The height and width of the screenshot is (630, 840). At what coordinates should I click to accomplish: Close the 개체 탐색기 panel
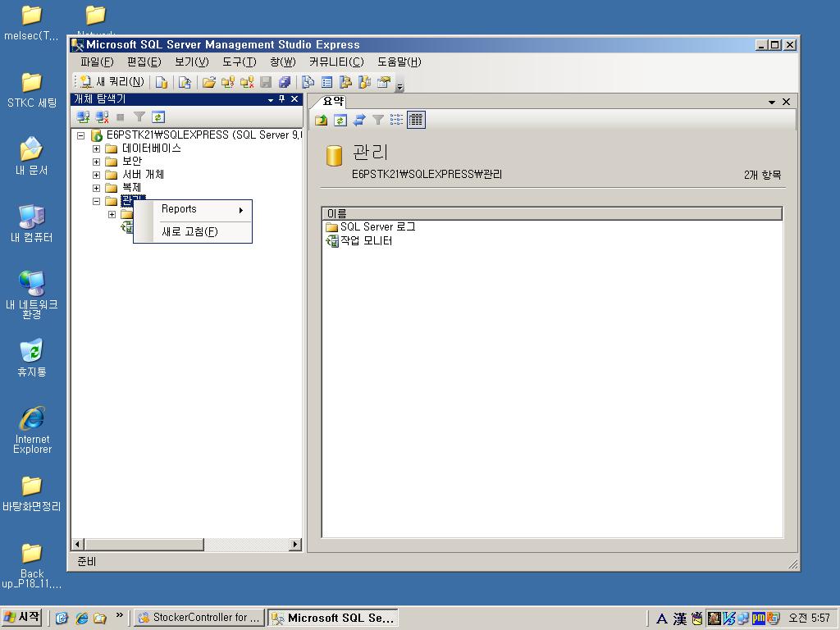(294, 99)
